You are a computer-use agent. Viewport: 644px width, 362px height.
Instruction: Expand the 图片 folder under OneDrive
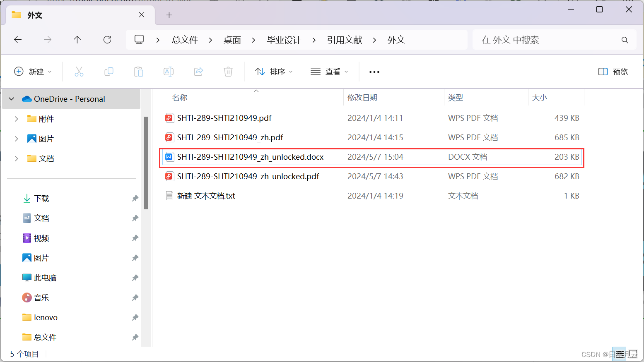point(17,139)
